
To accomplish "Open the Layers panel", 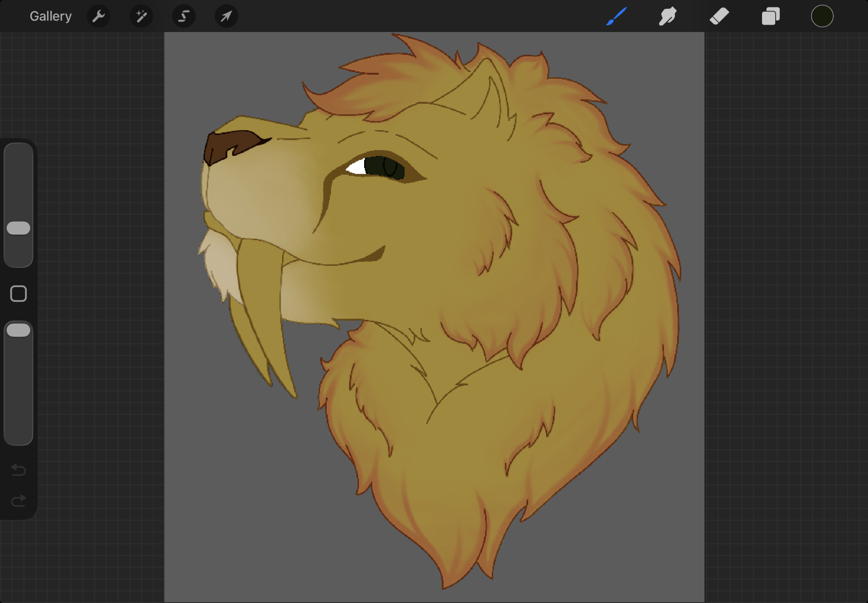I will point(771,16).
